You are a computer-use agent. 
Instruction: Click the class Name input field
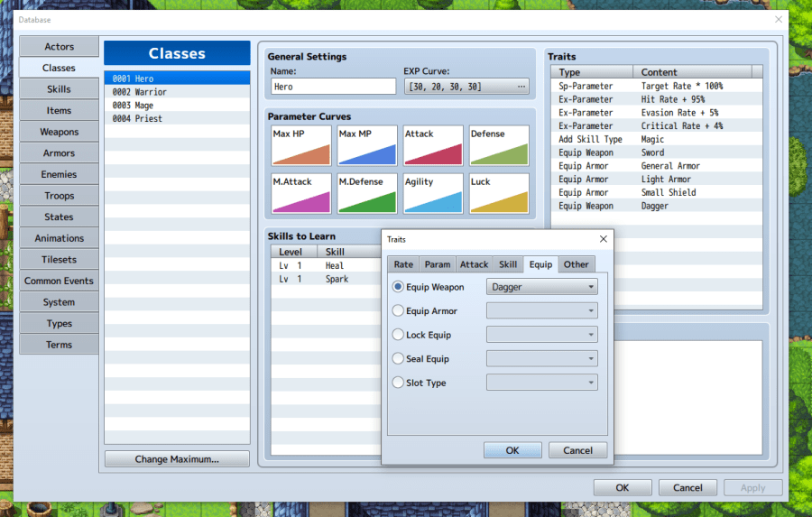click(x=334, y=87)
